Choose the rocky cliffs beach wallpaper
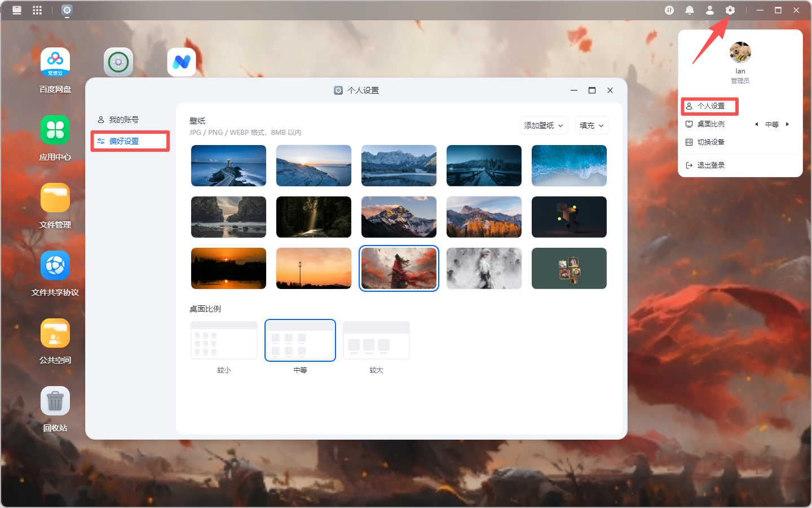This screenshot has width=812, height=508. tap(228, 217)
